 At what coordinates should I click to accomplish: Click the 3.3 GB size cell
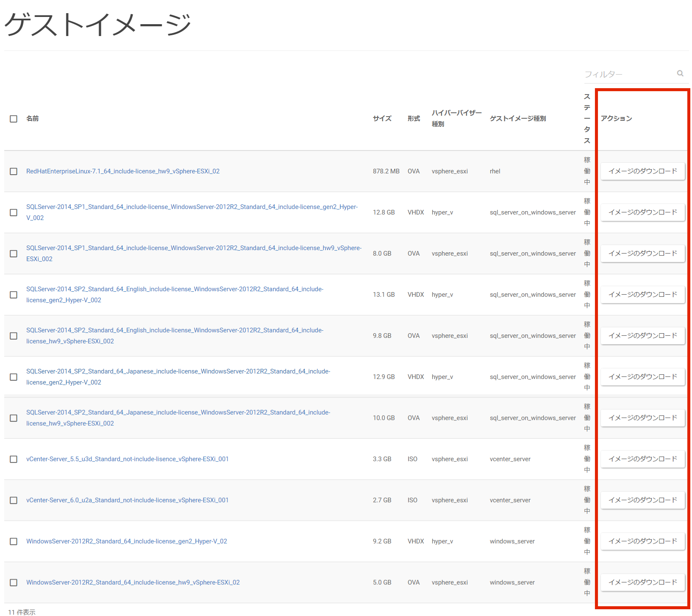tap(382, 459)
